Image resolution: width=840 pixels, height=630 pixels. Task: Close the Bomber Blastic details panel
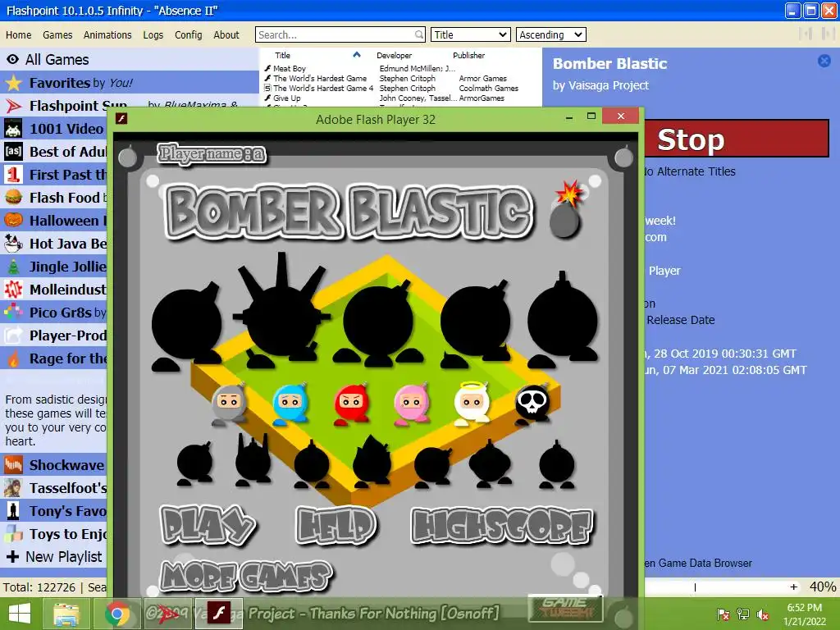824,61
